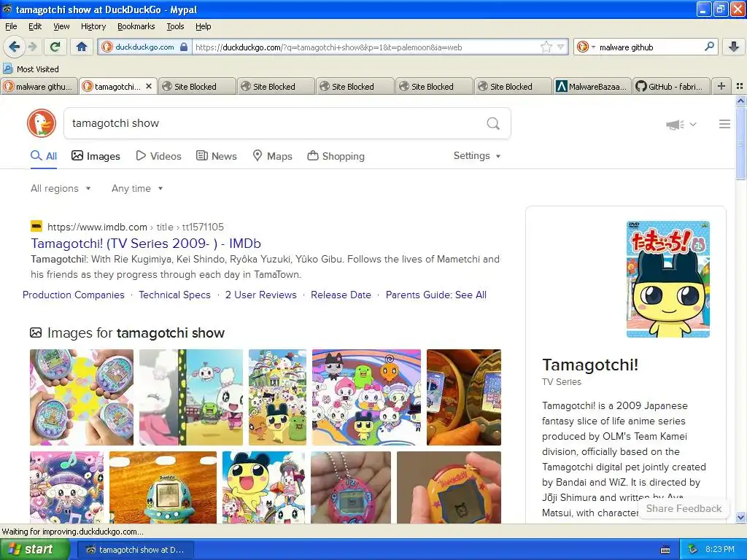Switch to the GitHub - fabri tab
Image resolution: width=747 pixels, height=560 pixels.
pos(671,86)
